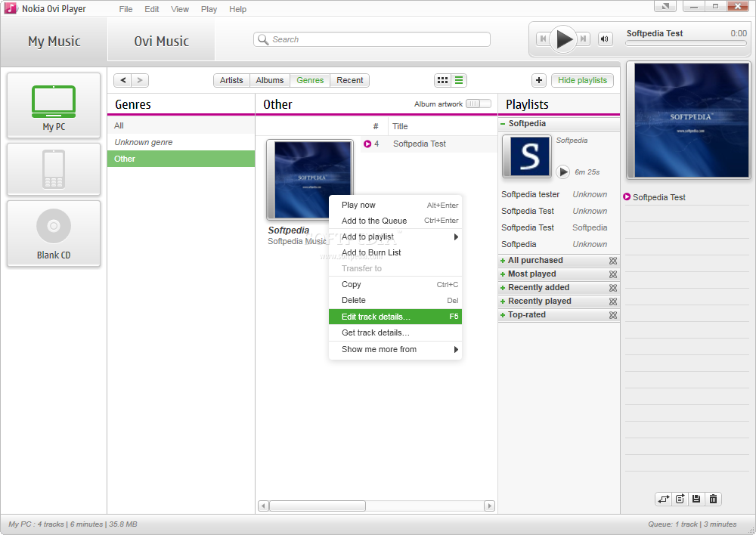The width and height of the screenshot is (756, 535).
Task: Click the playback progress bar
Action: point(686,43)
